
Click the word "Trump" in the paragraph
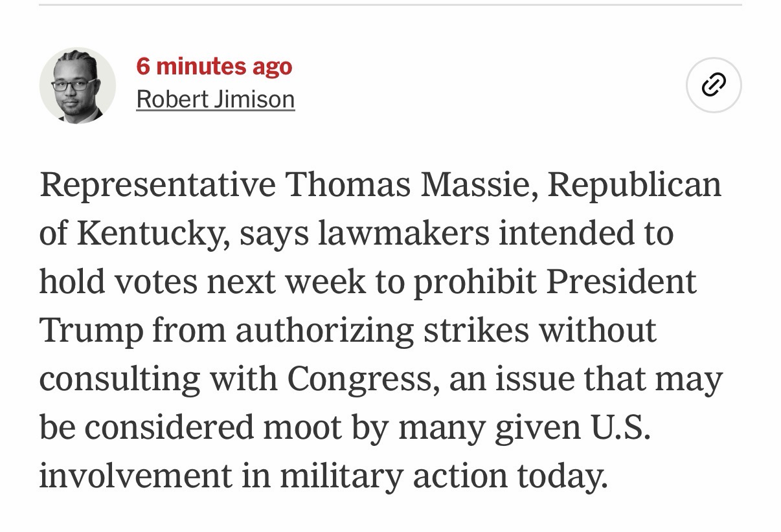tap(91, 330)
